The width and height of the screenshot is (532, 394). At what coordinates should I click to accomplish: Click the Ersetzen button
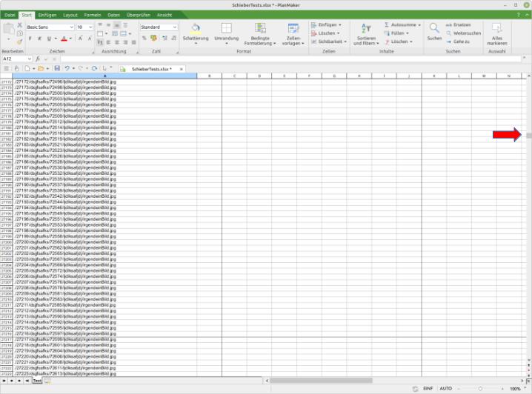click(458, 24)
